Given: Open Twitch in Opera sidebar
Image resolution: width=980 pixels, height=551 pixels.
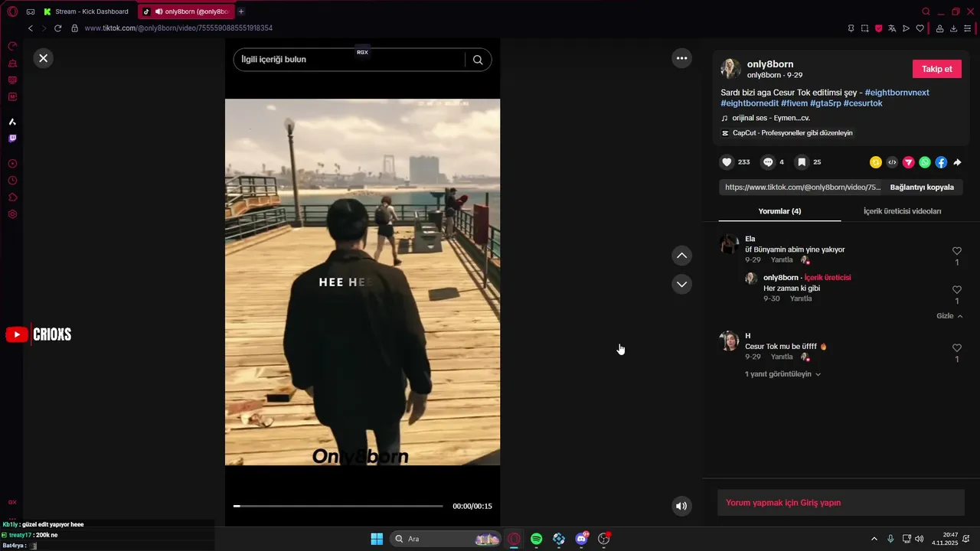Looking at the screenshot, I should click(x=12, y=139).
